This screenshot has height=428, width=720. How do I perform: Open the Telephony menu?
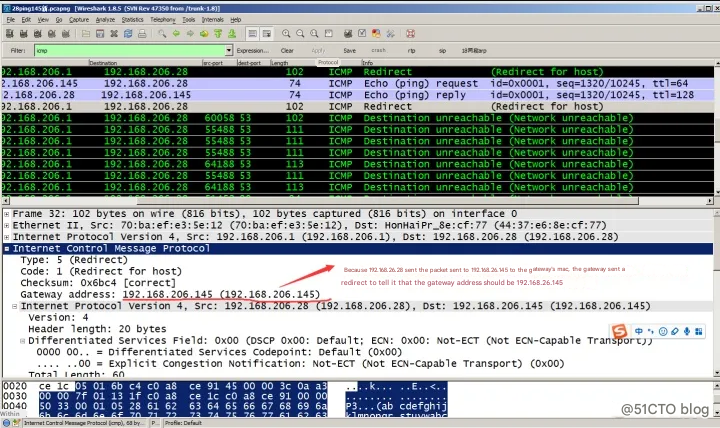point(163,20)
